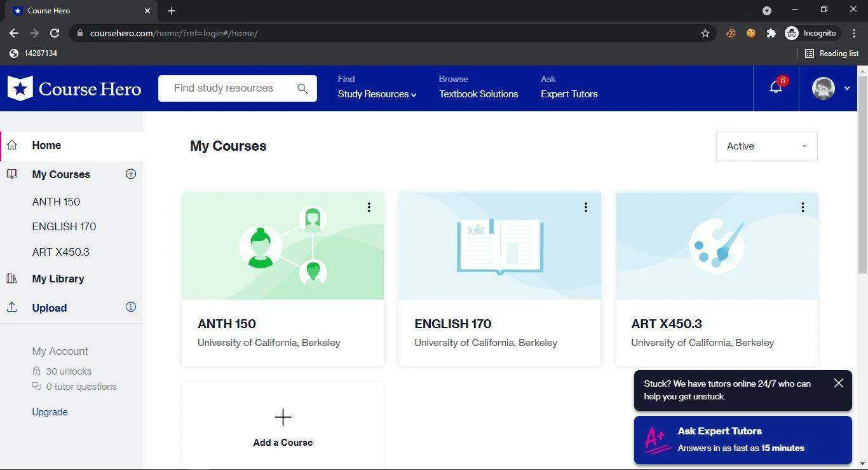Open the user profile avatar
This screenshot has width=868, height=470.
[824, 88]
